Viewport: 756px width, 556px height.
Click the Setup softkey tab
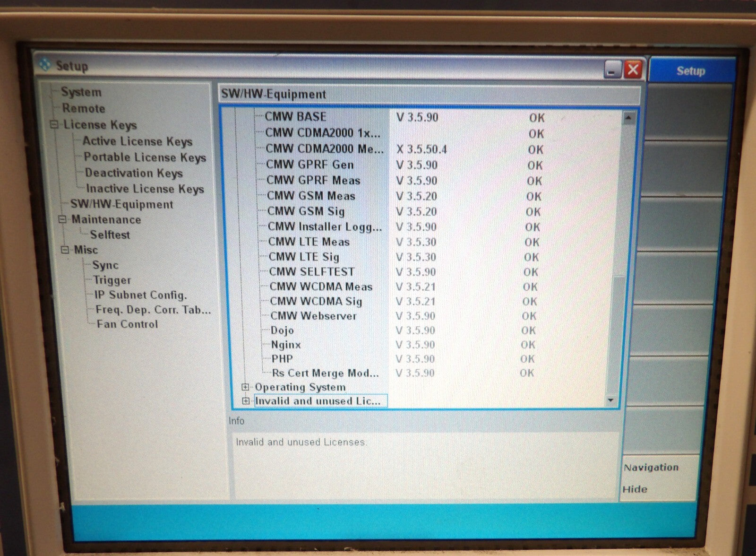[x=691, y=71]
